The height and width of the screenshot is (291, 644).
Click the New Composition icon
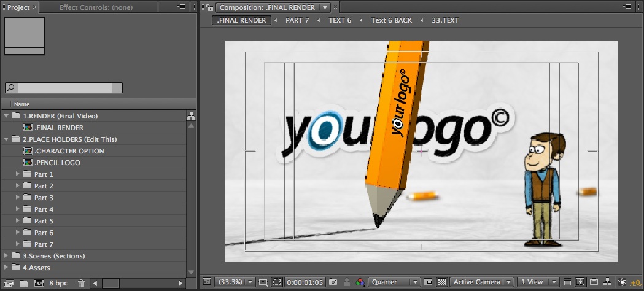39,283
